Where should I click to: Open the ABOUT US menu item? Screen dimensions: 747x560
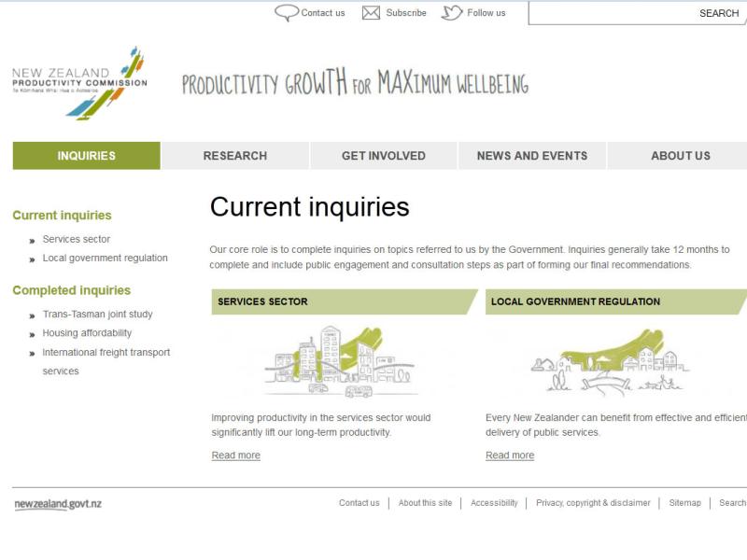[680, 155]
